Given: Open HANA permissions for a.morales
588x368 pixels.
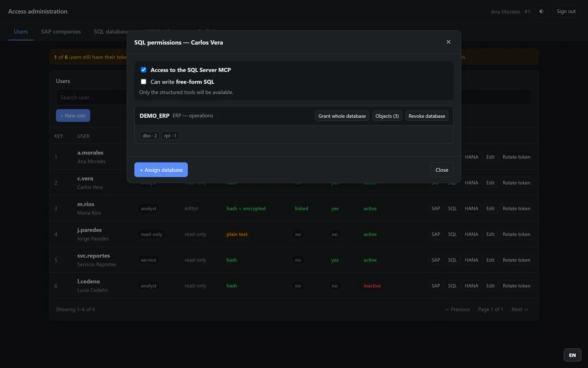Looking at the screenshot, I should click(471, 157).
